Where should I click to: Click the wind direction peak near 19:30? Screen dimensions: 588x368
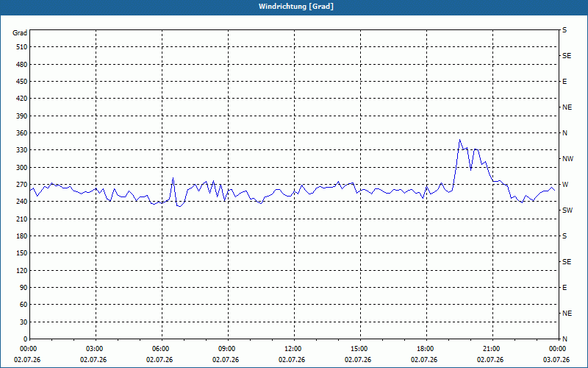460,140
